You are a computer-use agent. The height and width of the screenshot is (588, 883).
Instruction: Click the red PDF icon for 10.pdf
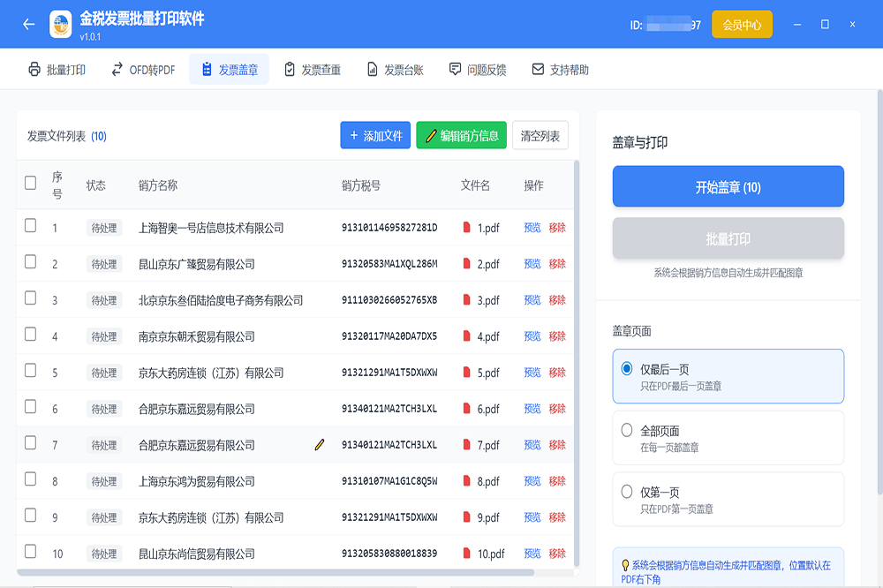click(467, 554)
